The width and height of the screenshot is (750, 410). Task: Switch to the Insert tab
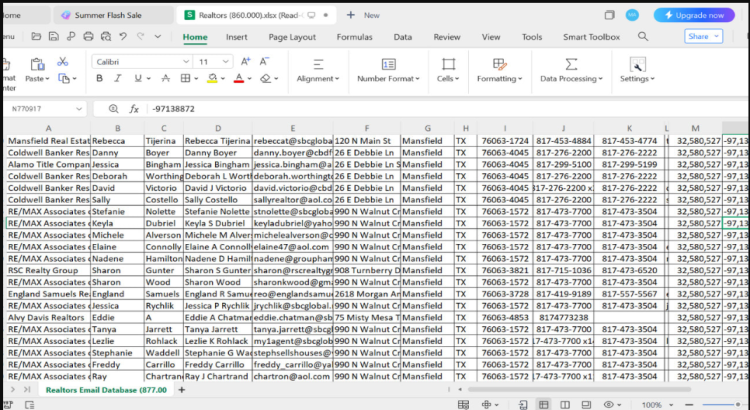(237, 37)
